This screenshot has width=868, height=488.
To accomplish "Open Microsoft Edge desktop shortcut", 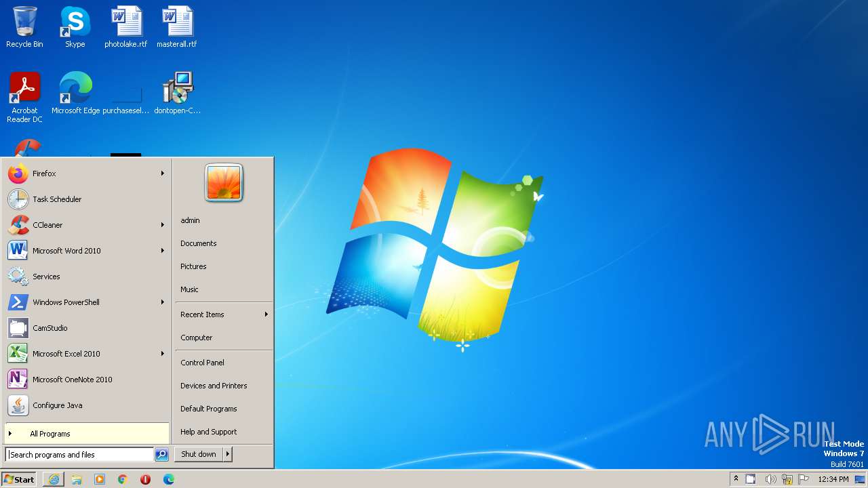I will pos(75,94).
